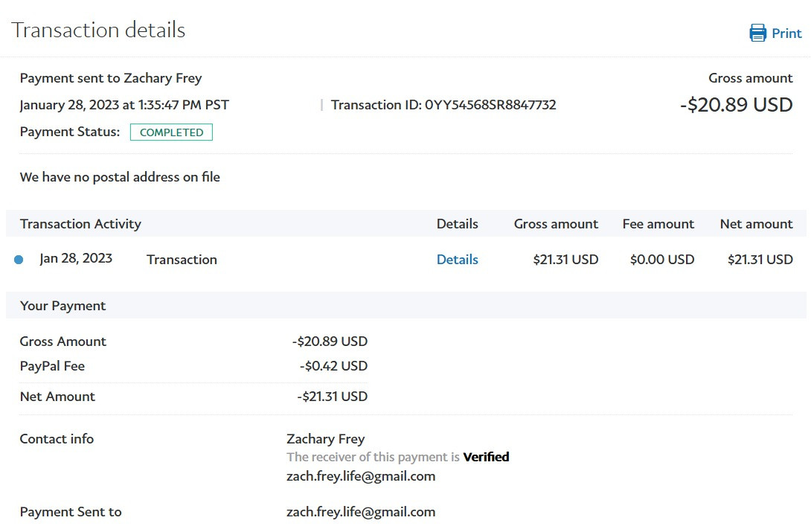Click the Transaction label in activity row
The height and width of the screenshot is (532, 811).
tap(182, 260)
